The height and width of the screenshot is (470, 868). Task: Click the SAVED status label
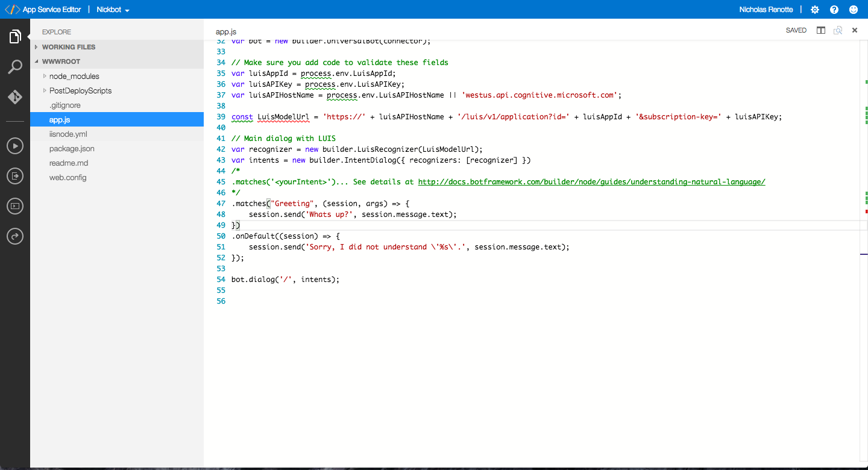796,30
